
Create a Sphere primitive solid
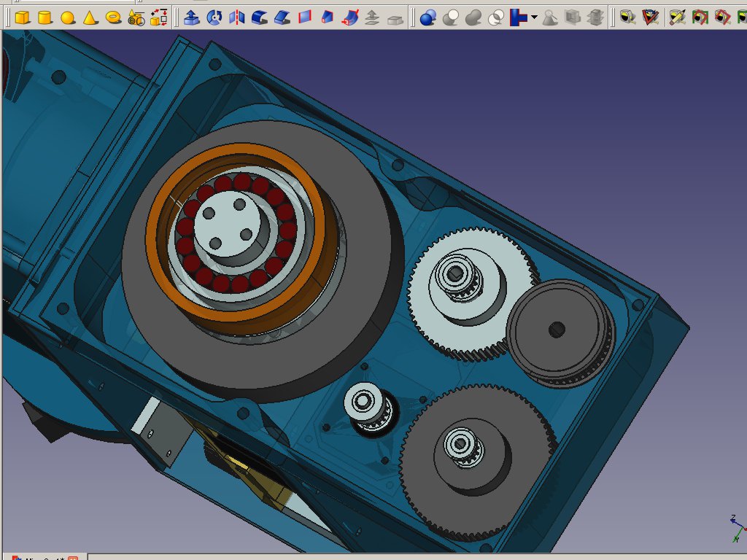[68, 17]
